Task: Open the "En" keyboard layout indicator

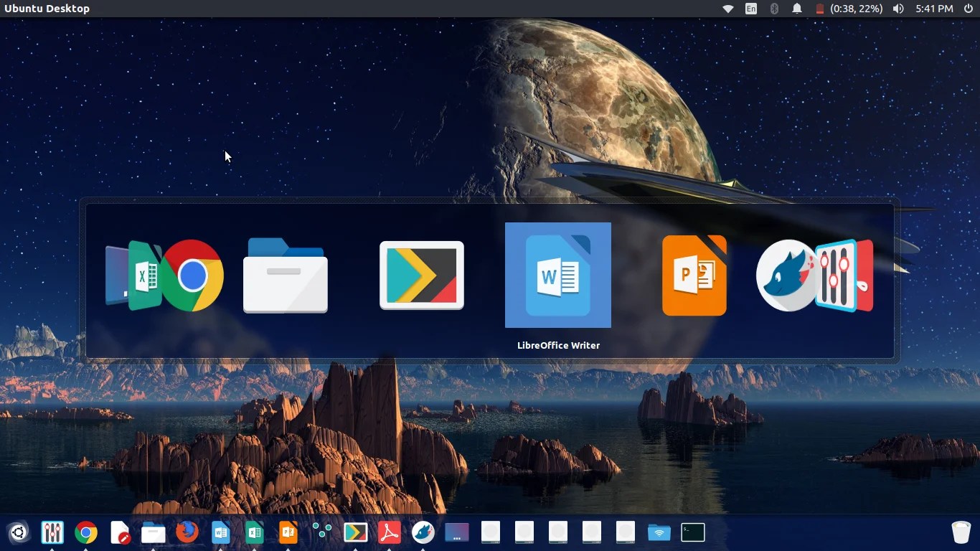Action: click(751, 9)
